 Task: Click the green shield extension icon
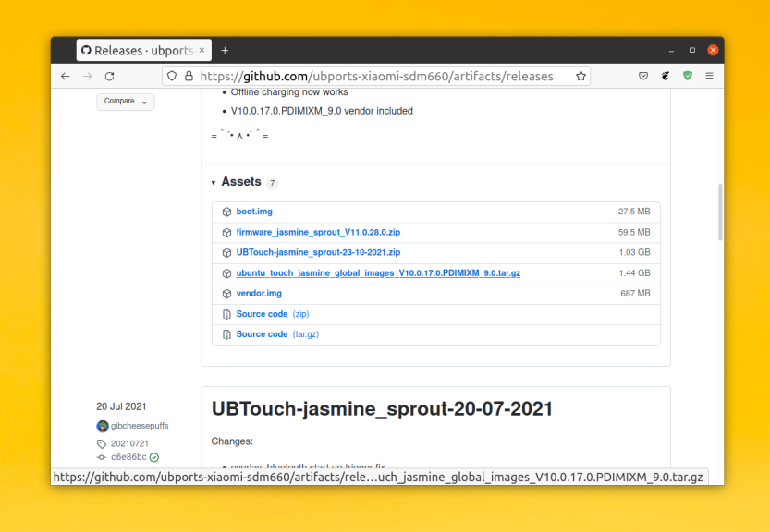tap(688, 76)
